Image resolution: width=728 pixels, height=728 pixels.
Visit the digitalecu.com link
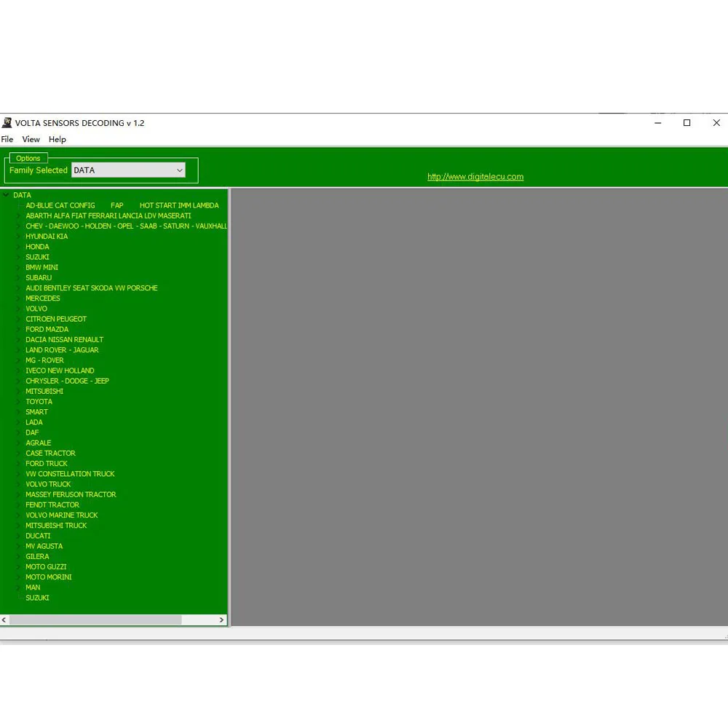(x=475, y=176)
